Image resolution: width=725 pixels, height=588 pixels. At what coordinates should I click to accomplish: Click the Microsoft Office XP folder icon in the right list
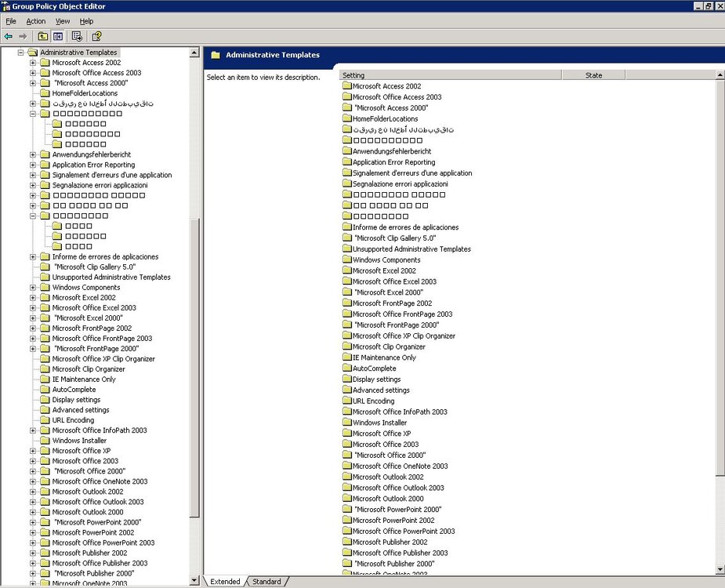pyautogui.click(x=347, y=433)
